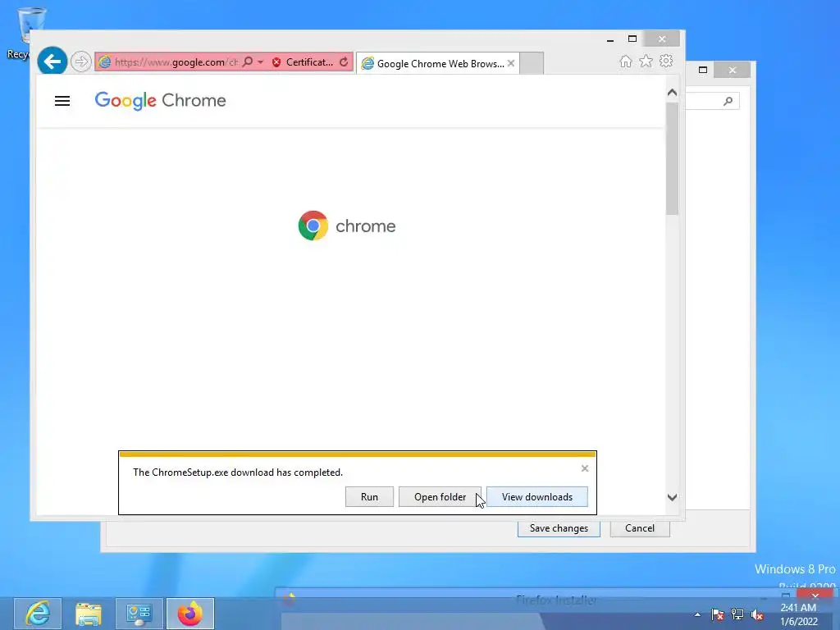This screenshot has height=630, width=840.
Task: Click the Google Chrome logo header
Action: tap(160, 100)
